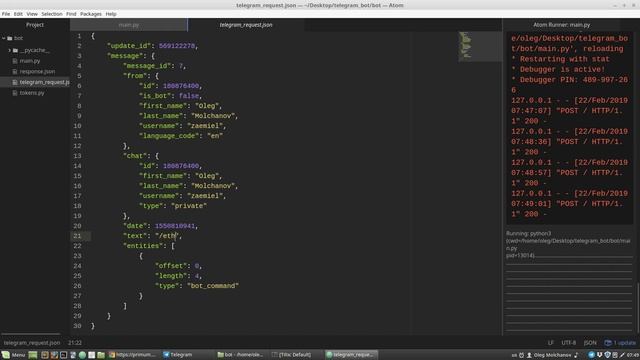This screenshot has height=360, width=640.
Task: Open the File menu
Action: point(6,14)
